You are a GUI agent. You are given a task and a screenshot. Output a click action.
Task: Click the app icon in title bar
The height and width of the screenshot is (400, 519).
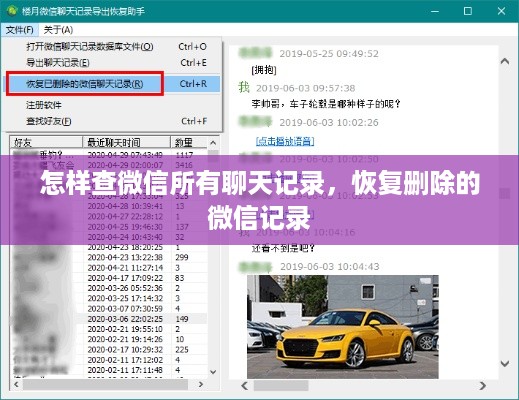[x=12, y=11]
